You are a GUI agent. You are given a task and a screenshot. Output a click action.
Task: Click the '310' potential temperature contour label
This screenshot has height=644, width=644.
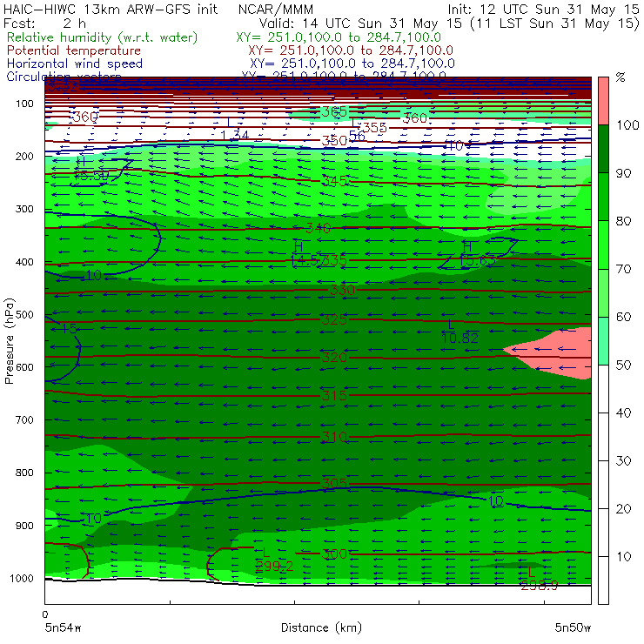click(334, 437)
